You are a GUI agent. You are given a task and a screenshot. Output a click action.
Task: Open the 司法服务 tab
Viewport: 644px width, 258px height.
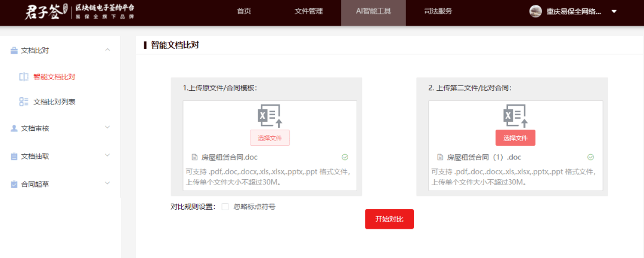pos(438,11)
